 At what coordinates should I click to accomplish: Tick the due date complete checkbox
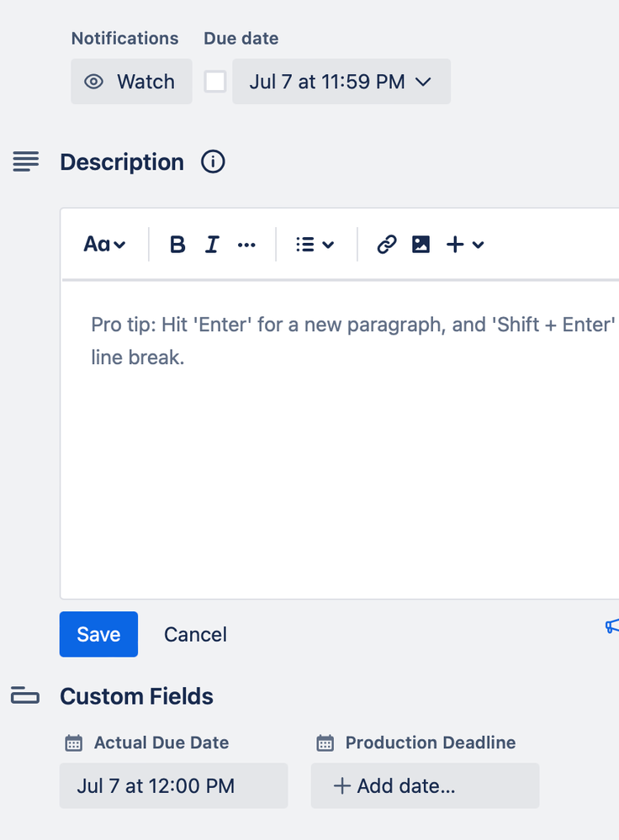coord(215,82)
